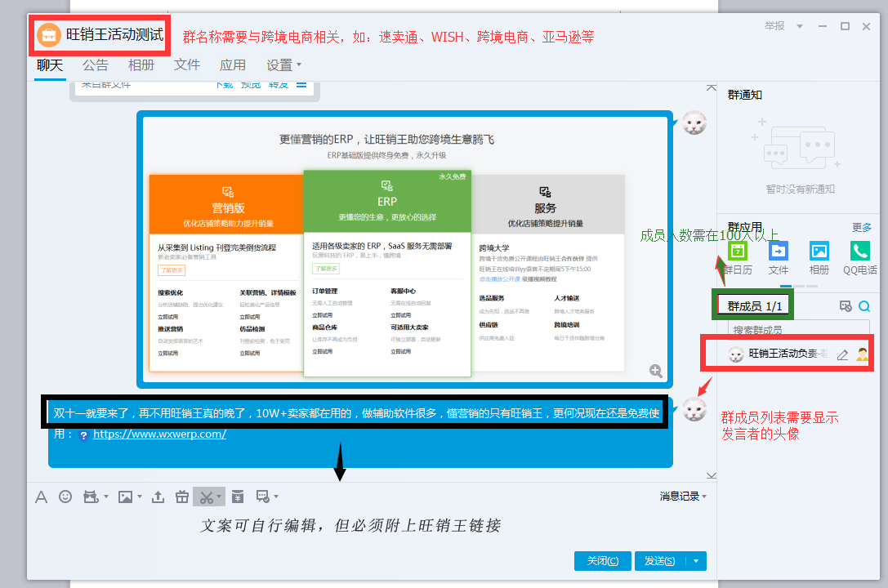
Task: Click the chat scroll up arrow
Action: point(712,87)
